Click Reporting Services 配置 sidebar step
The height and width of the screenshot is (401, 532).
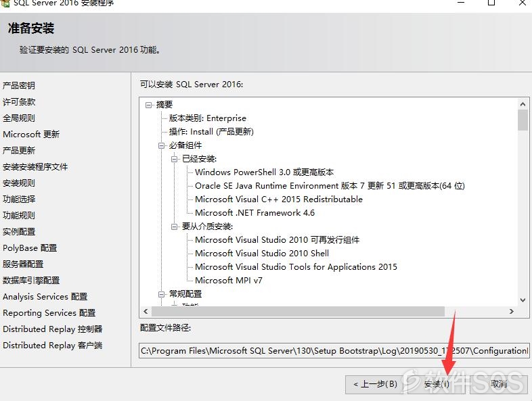49,313
